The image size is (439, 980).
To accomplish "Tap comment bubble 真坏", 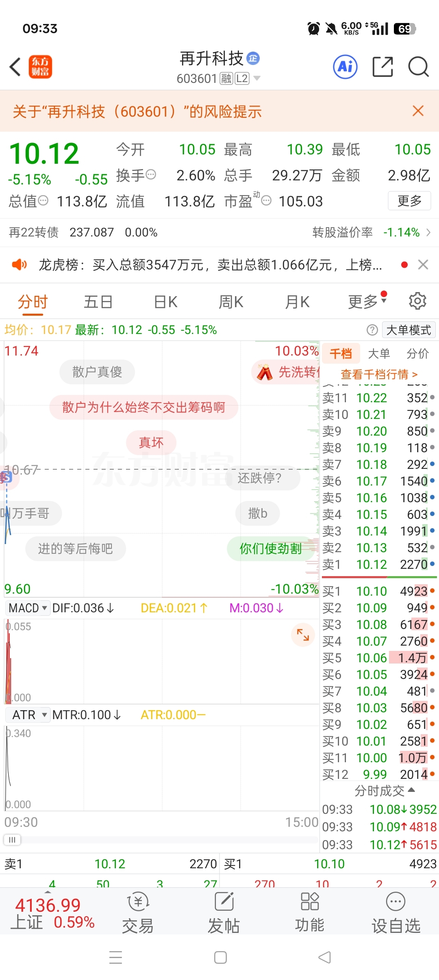I will pyautogui.click(x=151, y=442).
